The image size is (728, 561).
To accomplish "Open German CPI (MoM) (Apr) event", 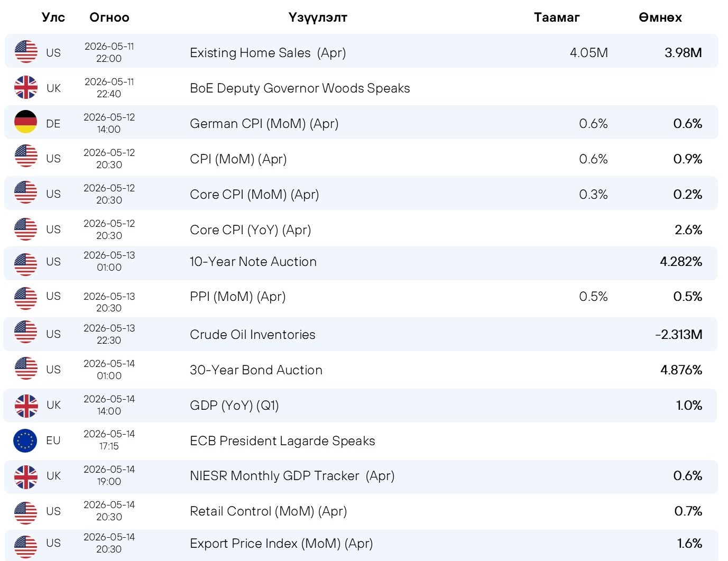I will pos(264,124).
